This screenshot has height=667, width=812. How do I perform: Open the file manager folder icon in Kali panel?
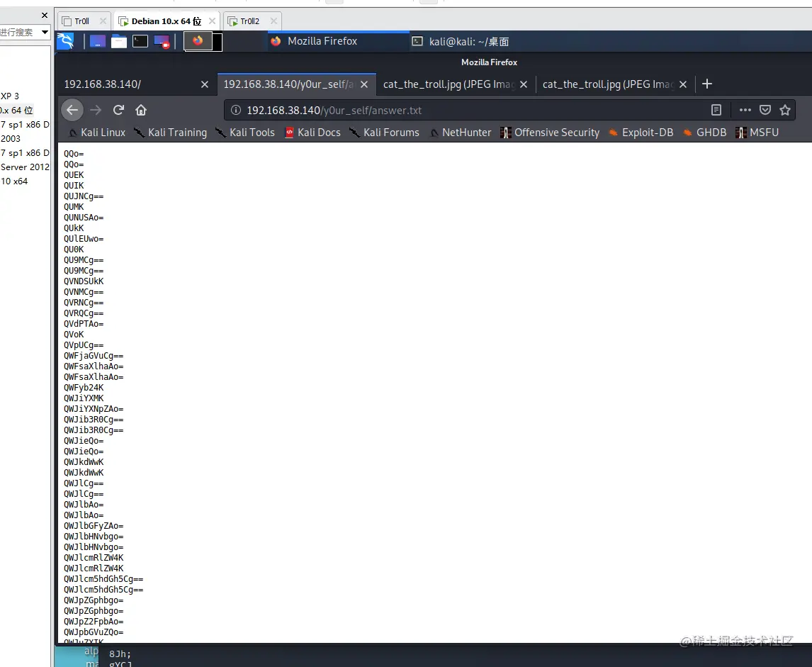119,41
